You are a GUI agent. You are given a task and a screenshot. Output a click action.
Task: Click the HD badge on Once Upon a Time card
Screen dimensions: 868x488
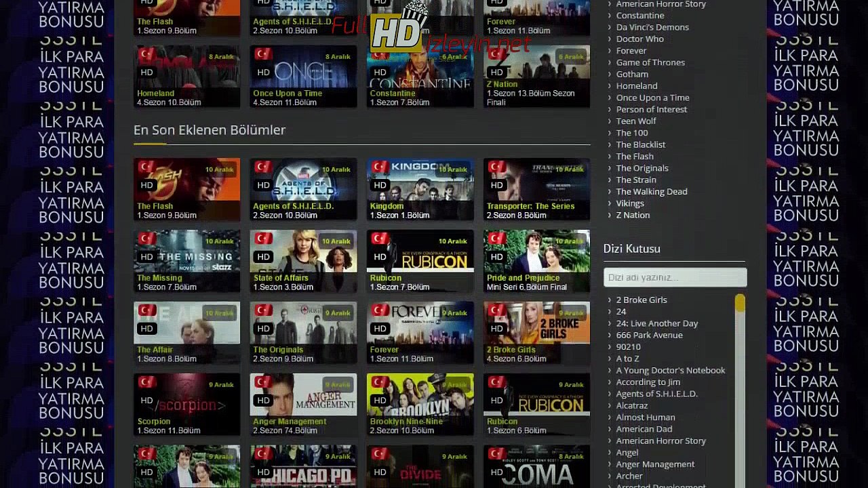pyautogui.click(x=263, y=73)
